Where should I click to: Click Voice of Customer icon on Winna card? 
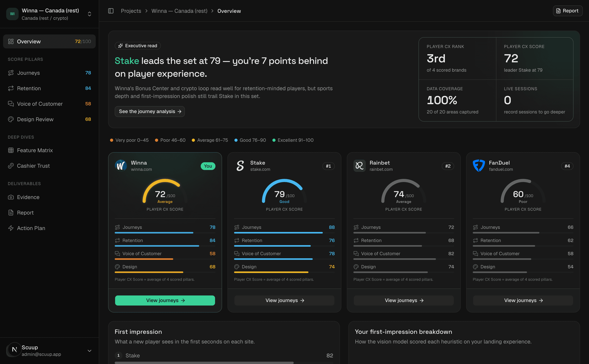pos(117,253)
